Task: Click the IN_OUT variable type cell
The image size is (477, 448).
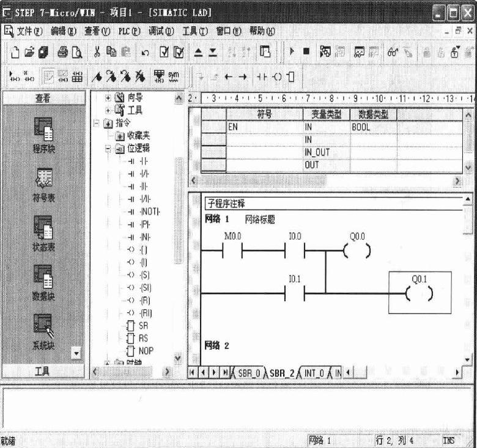Action: (327, 152)
